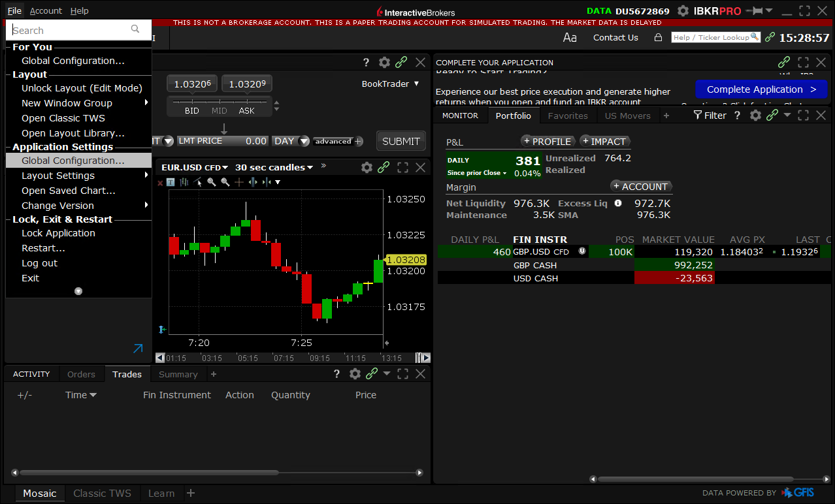Click the chart panel green link icon

point(384,167)
